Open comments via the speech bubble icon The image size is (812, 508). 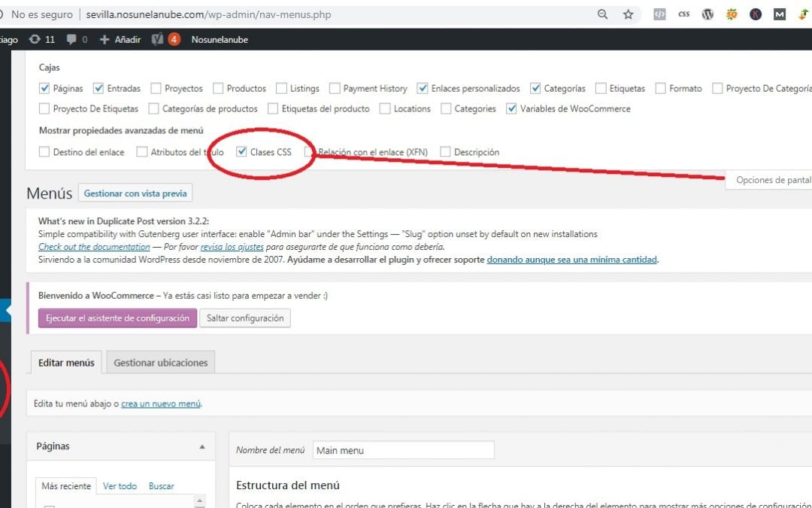[71, 39]
